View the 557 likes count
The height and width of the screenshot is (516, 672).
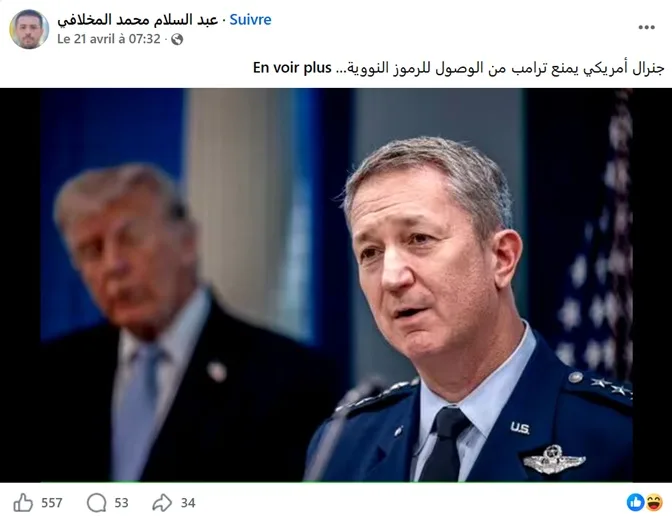[52, 503]
